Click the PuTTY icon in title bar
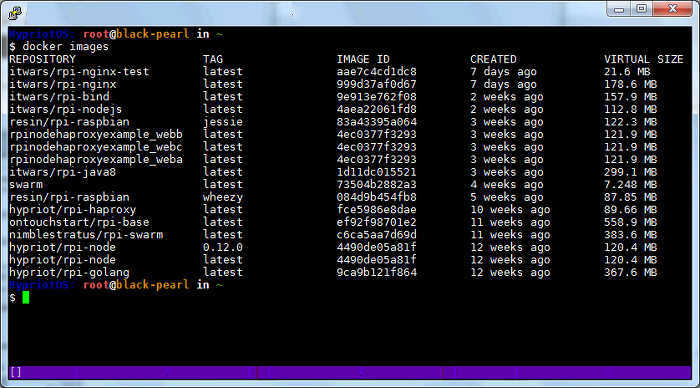The width and height of the screenshot is (700, 388). [x=15, y=13]
